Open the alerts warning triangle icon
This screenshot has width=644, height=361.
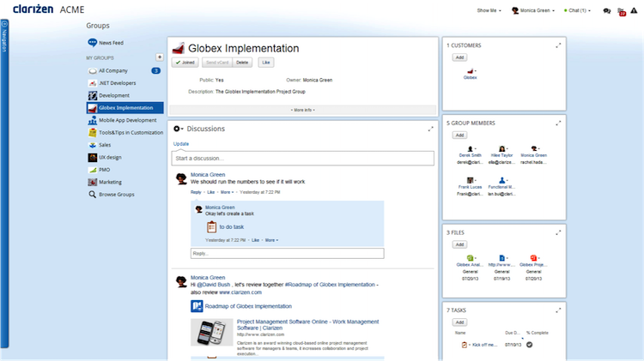pos(635,11)
